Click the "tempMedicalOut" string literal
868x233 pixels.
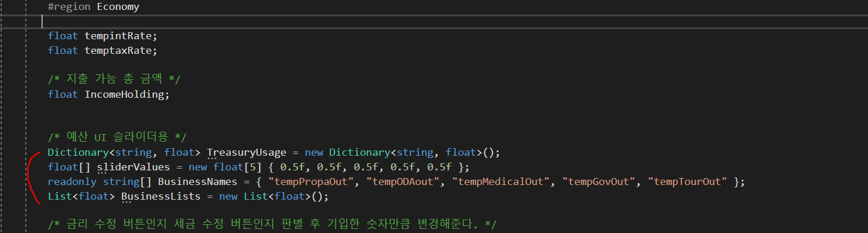coord(501,182)
